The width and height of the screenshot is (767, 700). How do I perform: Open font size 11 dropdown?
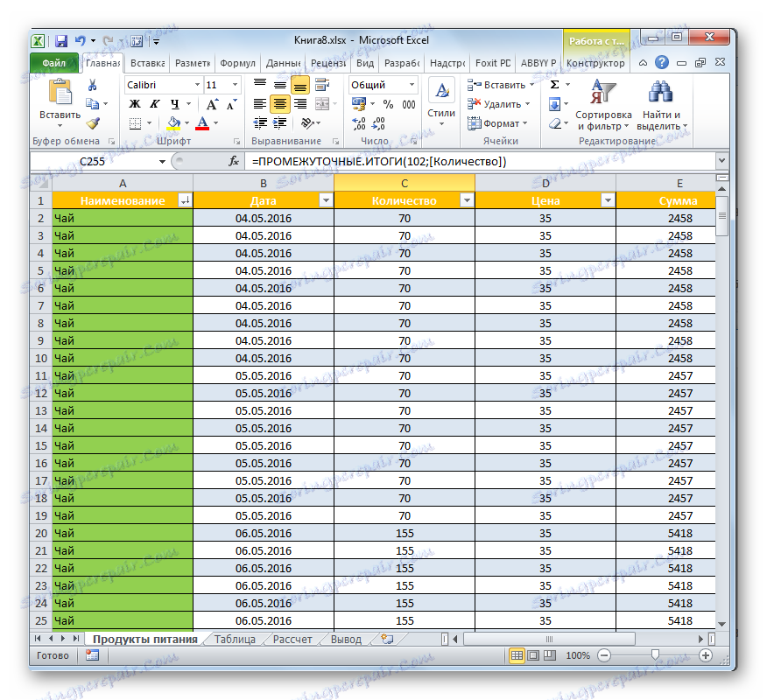pos(235,85)
